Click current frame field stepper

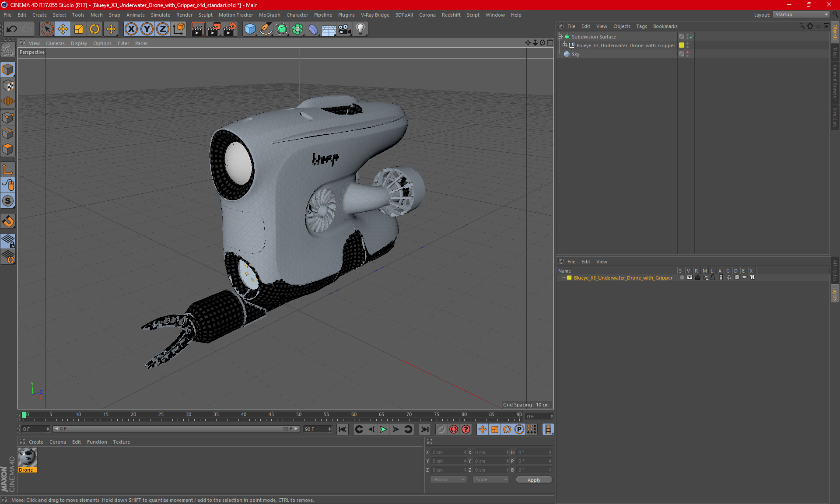click(x=552, y=416)
